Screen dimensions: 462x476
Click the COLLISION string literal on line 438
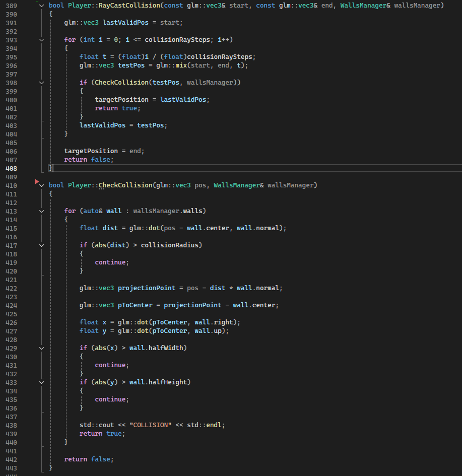click(150, 425)
